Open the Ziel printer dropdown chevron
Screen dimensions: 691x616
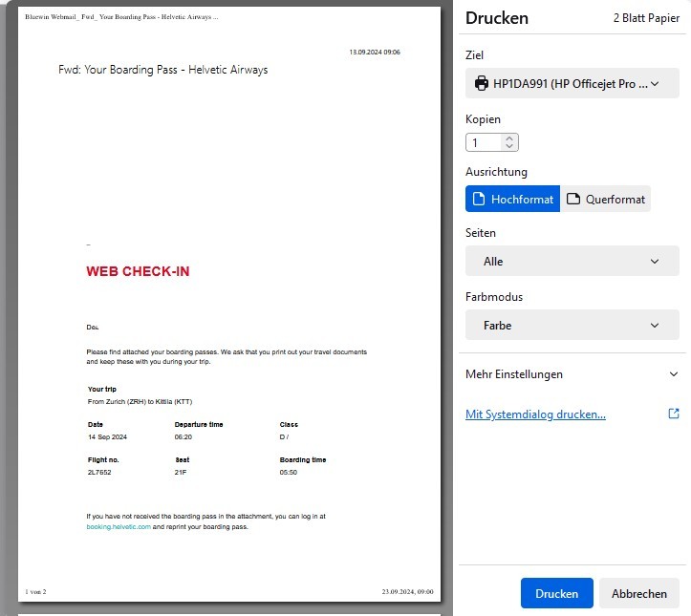click(x=655, y=84)
